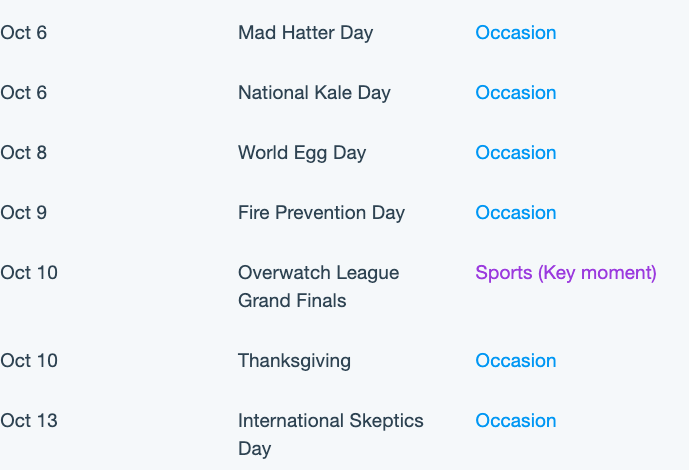This screenshot has height=470, width=690.
Task: Select the Occasion link for World Egg Day
Action: point(516,153)
